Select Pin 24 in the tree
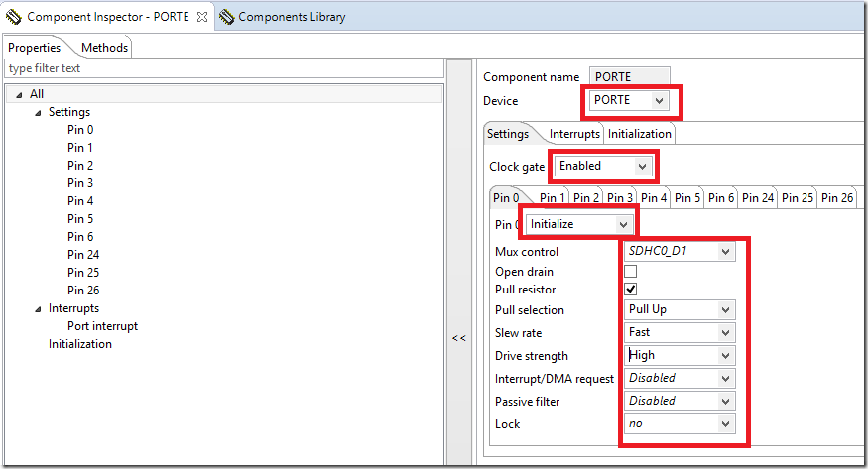Image resolution: width=868 pixels, height=469 pixels. click(x=83, y=255)
